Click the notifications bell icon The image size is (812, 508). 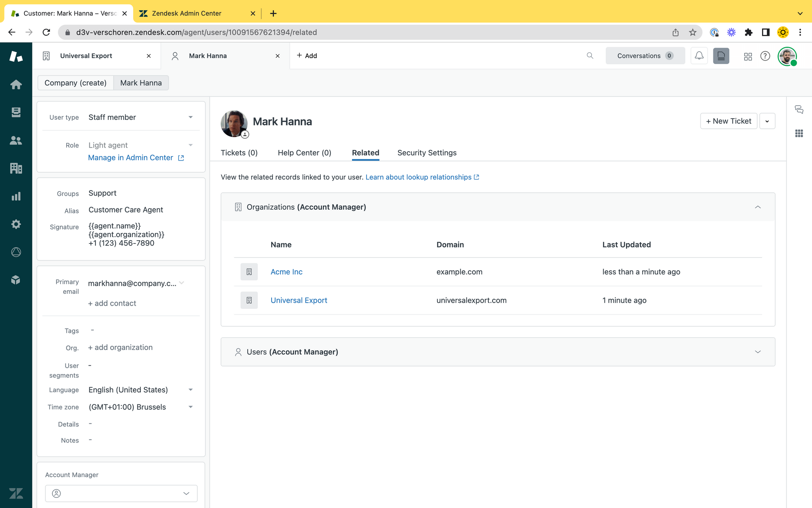click(x=699, y=56)
